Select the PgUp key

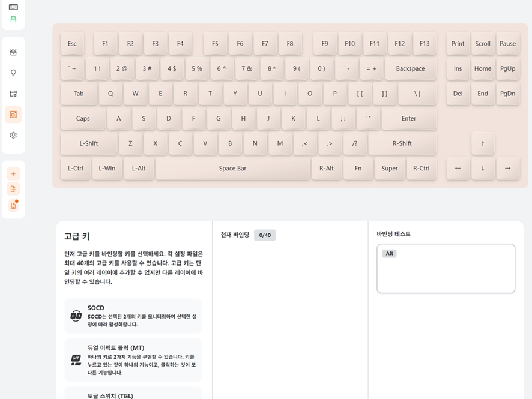(x=507, y=68)
